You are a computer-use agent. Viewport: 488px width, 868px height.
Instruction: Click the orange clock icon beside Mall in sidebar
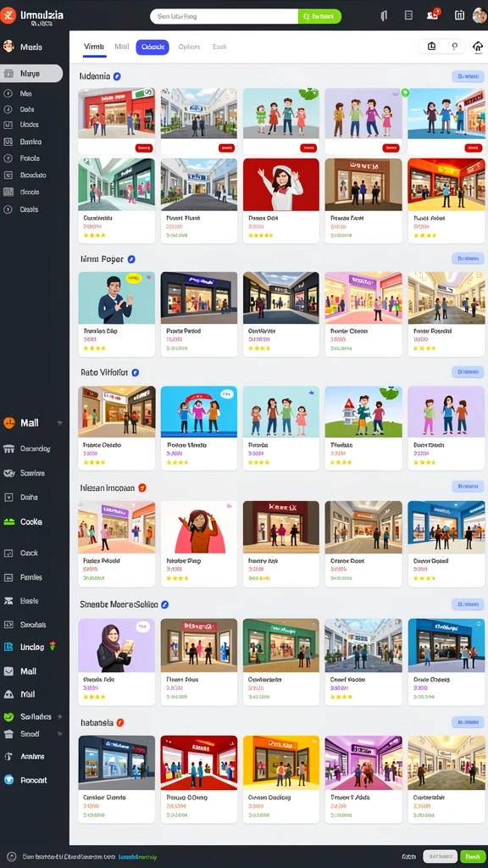point(8,423)
